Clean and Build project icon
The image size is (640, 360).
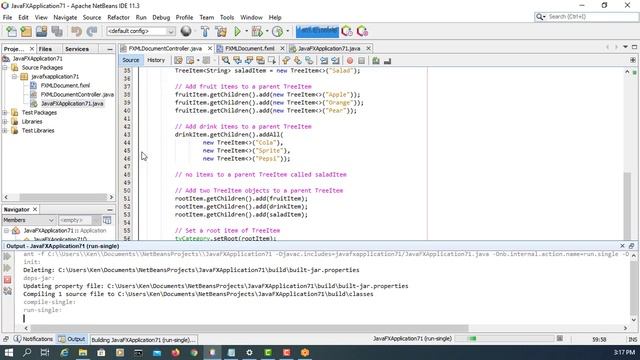221,31
